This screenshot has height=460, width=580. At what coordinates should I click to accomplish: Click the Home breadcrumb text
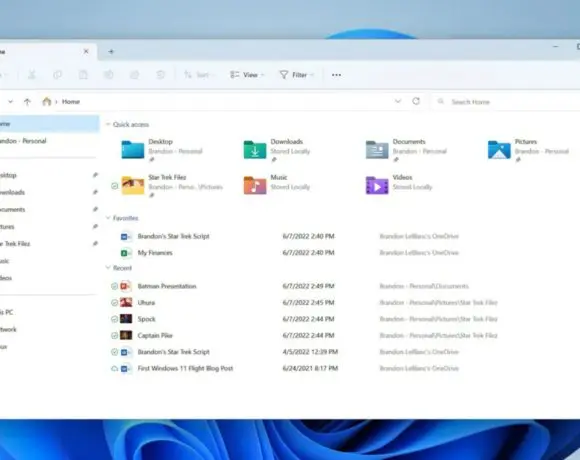(x=71, y=102)
